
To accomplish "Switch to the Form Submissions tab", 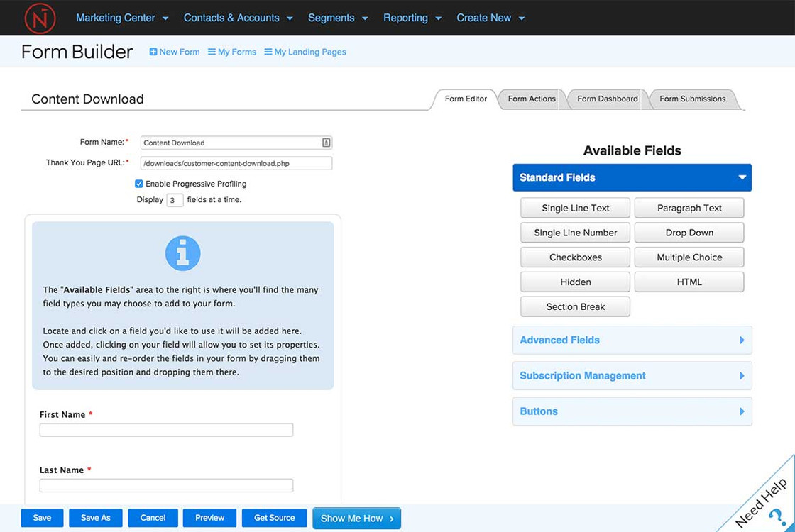I will click(692, 99).
